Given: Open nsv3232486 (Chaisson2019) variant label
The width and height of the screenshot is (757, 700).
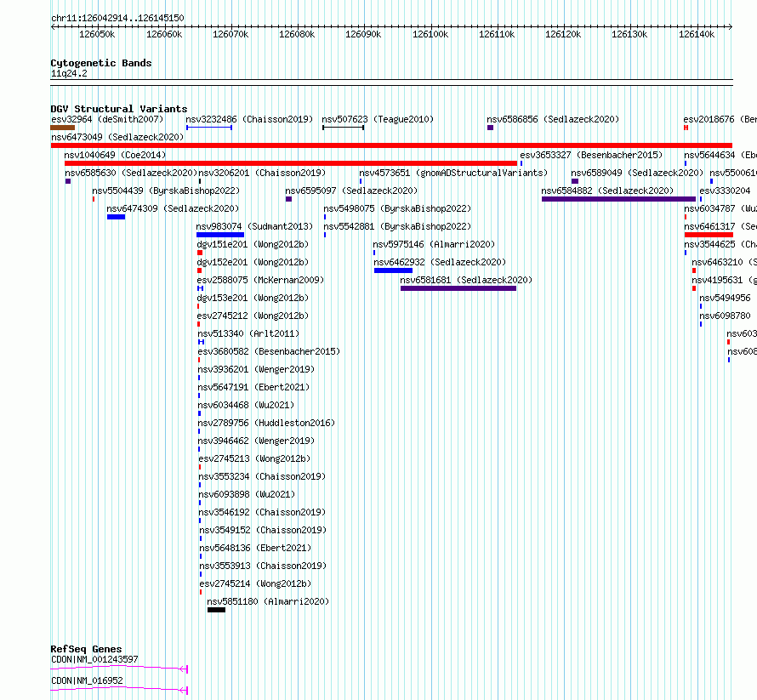Looking at the screenshot, I should point(249,119).
